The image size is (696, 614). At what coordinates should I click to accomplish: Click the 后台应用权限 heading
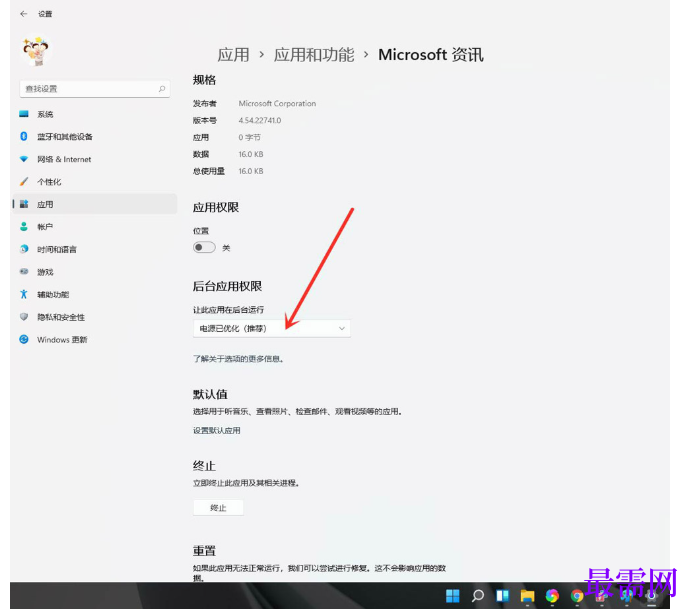[x=227, y=286]
